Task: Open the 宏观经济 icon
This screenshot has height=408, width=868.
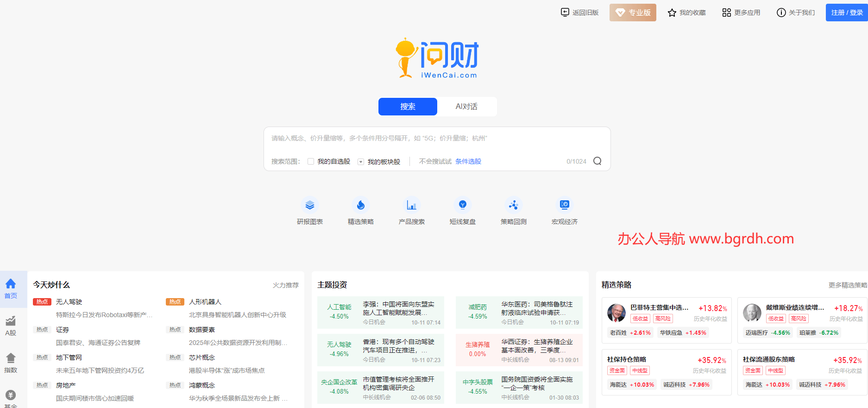Action: coord(565,205)
